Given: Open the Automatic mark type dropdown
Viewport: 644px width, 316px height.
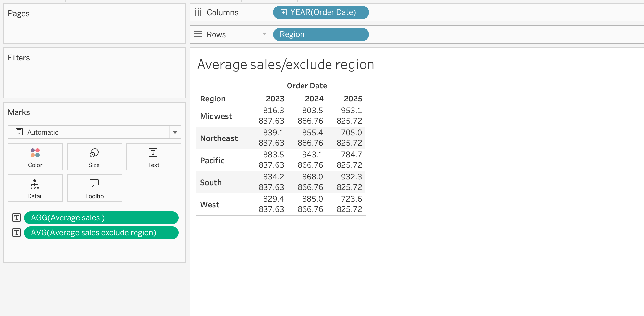Looking at the screenshot, I should (x=175, y=132).
